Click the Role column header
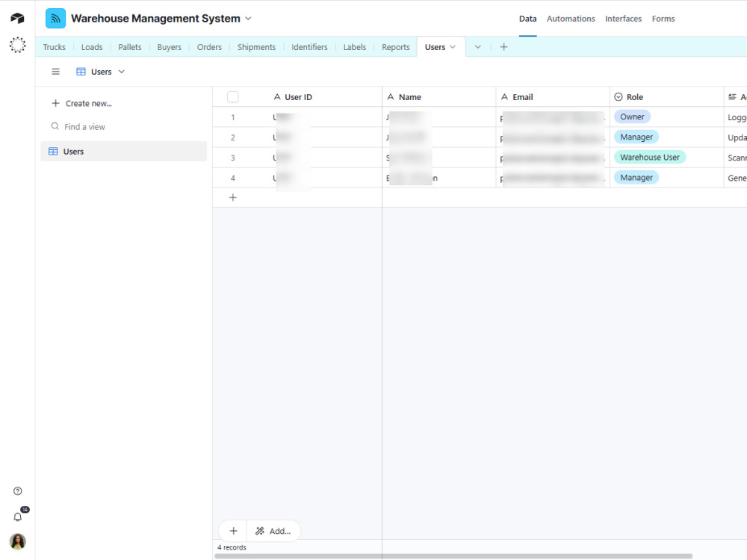The image size is (747, 560). (x=666, y=97)
